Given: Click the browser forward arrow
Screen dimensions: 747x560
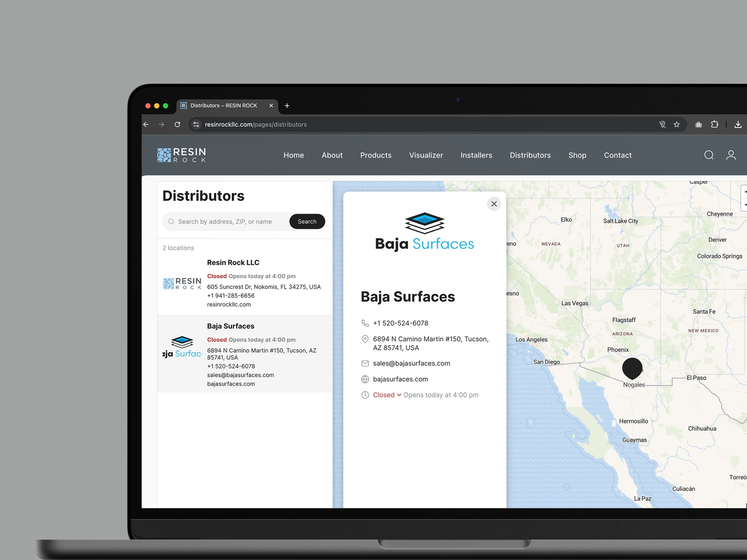Looking at the screenshot, I should pyautogui.click(x=161, y=125).
